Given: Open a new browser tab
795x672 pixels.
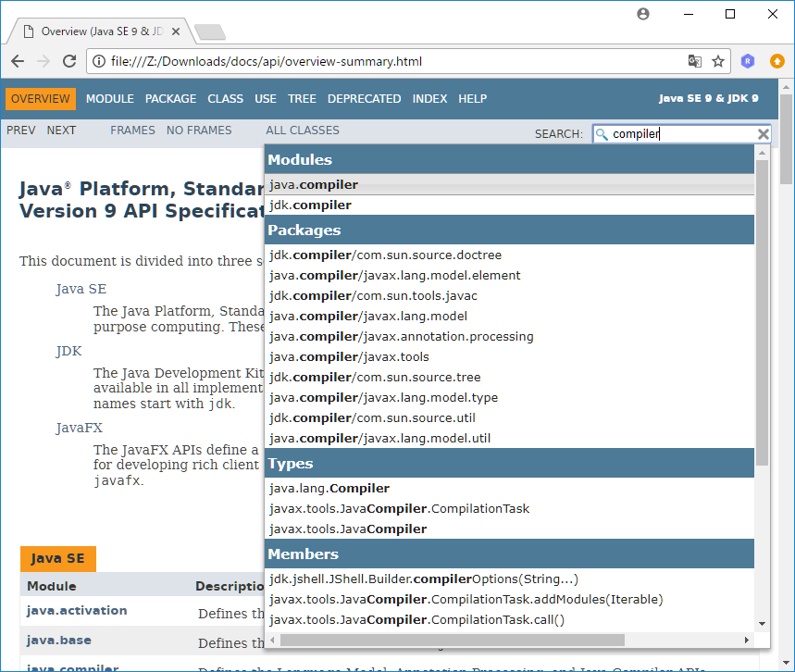Looking at the screenshot, I should click(210, 32).
